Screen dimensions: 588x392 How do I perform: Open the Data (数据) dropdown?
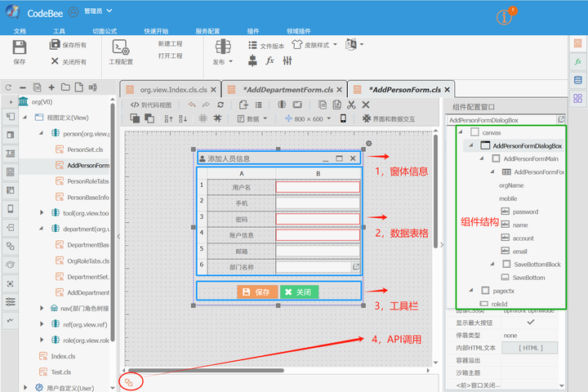[x=252, y=119]
